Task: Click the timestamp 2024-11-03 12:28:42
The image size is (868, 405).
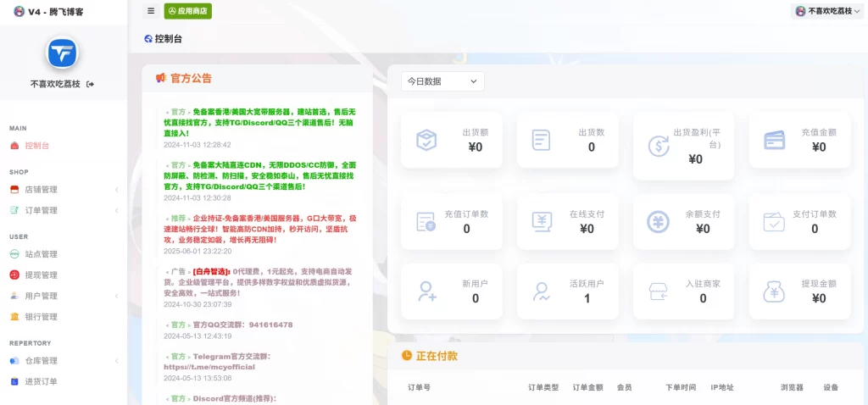Action: (197, 145)
